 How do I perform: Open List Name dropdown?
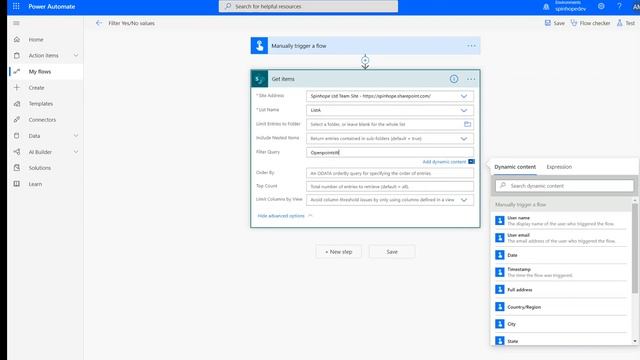(464, 110)
